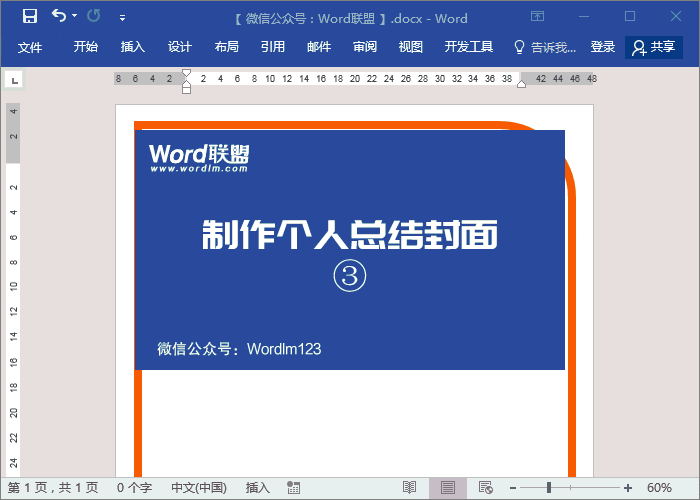Select the 开发工具 tab

(469, 46)
